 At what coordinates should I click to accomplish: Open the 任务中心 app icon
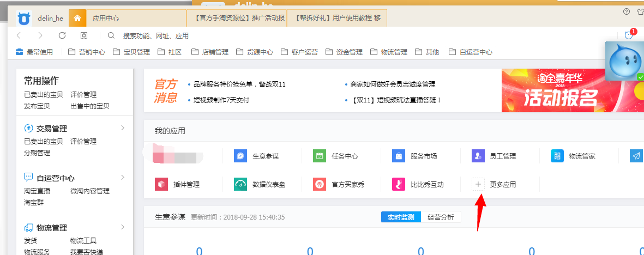tap(319, 156)
